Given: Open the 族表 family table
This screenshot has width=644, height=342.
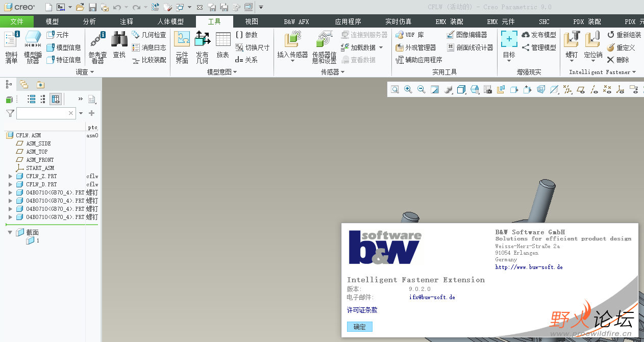Looking at the screenshot, I should 223,45.
